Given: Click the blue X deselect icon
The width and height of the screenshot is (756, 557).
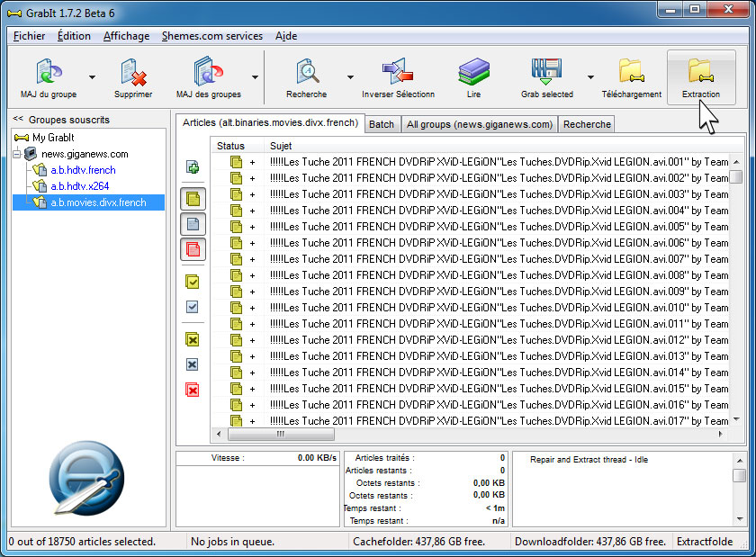Looking at the screenshot, I should pos(193,364).
